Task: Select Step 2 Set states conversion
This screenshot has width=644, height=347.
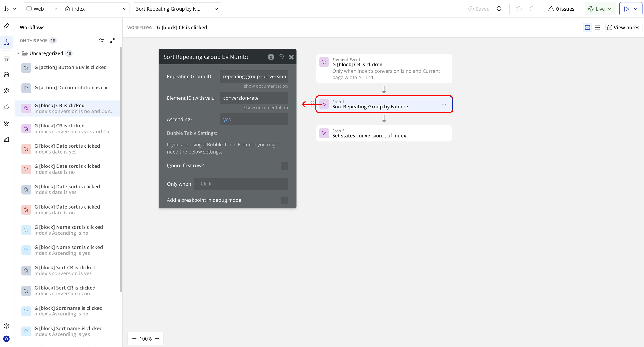Action: (x=384, y=133)
